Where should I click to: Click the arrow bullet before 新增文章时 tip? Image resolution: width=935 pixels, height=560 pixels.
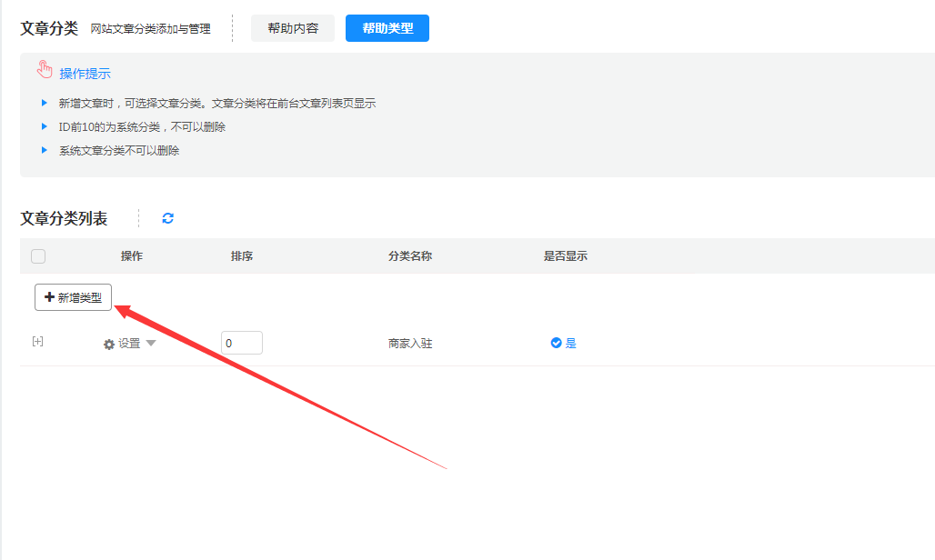pyautogui.click(x=44, y=103)
